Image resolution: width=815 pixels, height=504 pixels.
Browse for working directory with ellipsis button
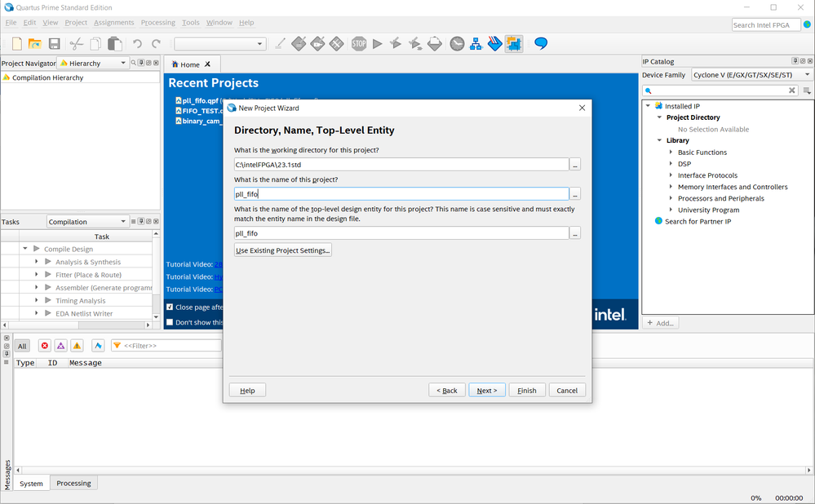[575, 165]
